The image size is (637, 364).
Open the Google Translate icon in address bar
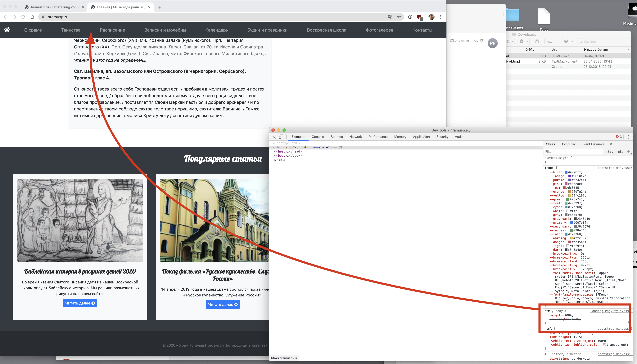[x=390, y=17]
